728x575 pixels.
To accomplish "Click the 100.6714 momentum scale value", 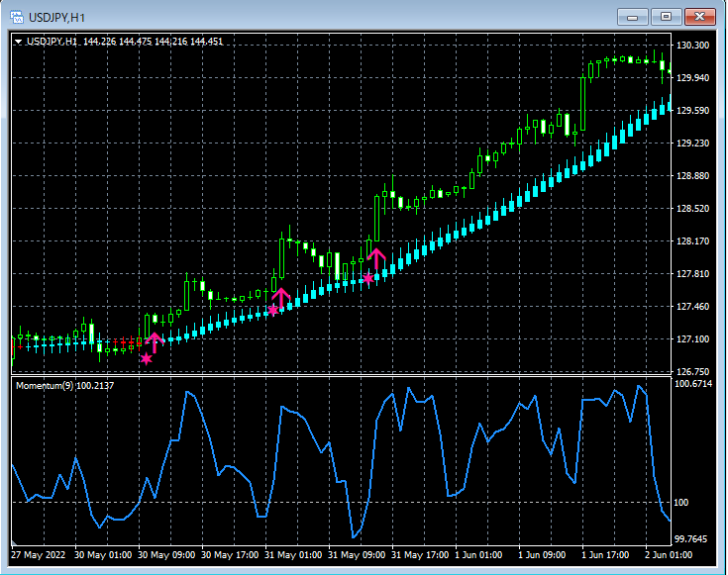I will click(693, 384).
